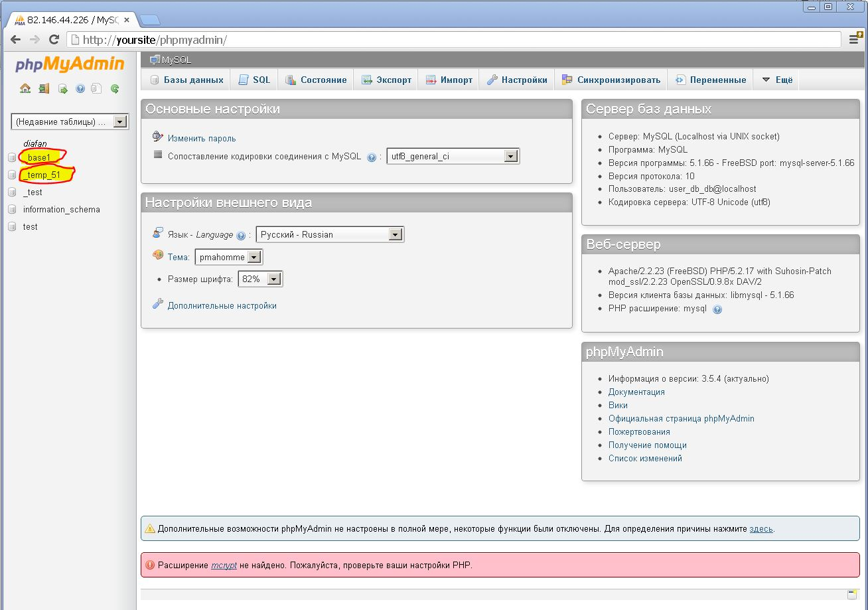This screenshot has height=610, width=868.
Task: Click the small page icon at bottom right
Action: coord(852,594)
